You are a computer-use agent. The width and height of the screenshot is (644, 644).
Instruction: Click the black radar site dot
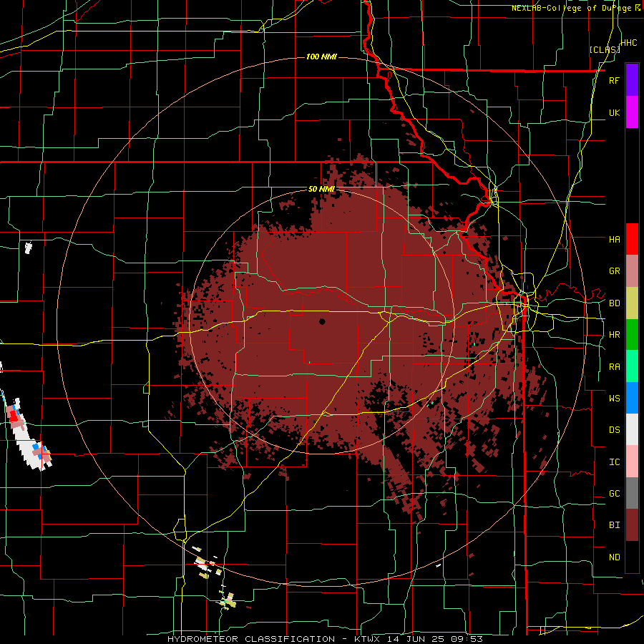point(322,321)
